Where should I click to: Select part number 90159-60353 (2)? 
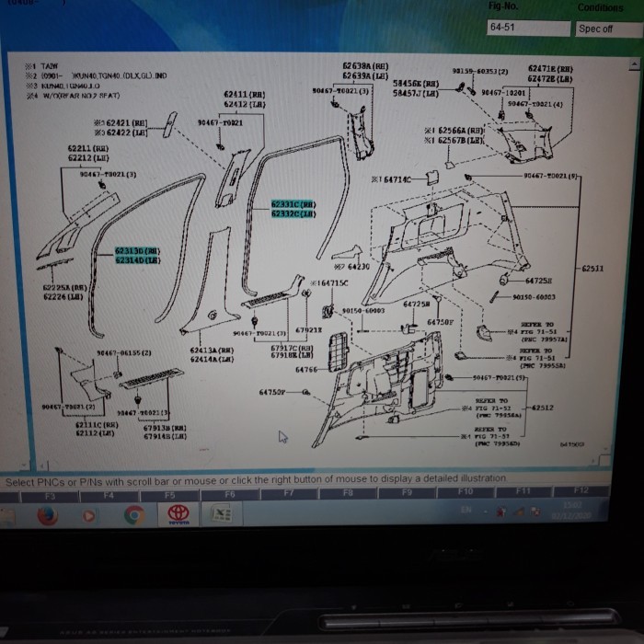[x=480, y=71]
